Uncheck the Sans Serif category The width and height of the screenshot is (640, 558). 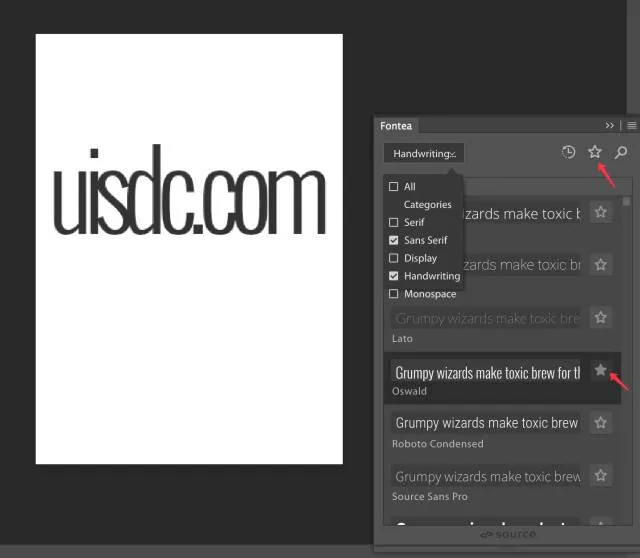pyautogui.click(x=393, y=240)
